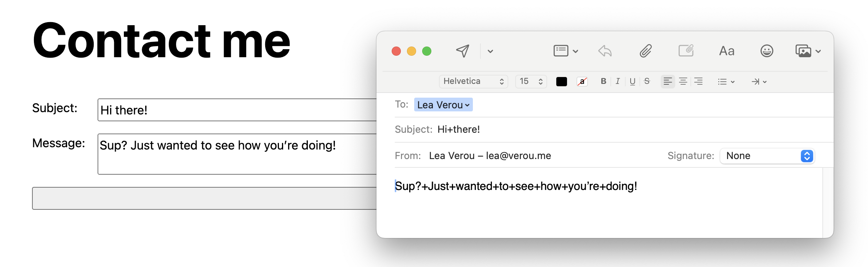The height and width of the screenshot is (267, 868).
Task: Click the Aa format toolbar icon
Action: 727,51
